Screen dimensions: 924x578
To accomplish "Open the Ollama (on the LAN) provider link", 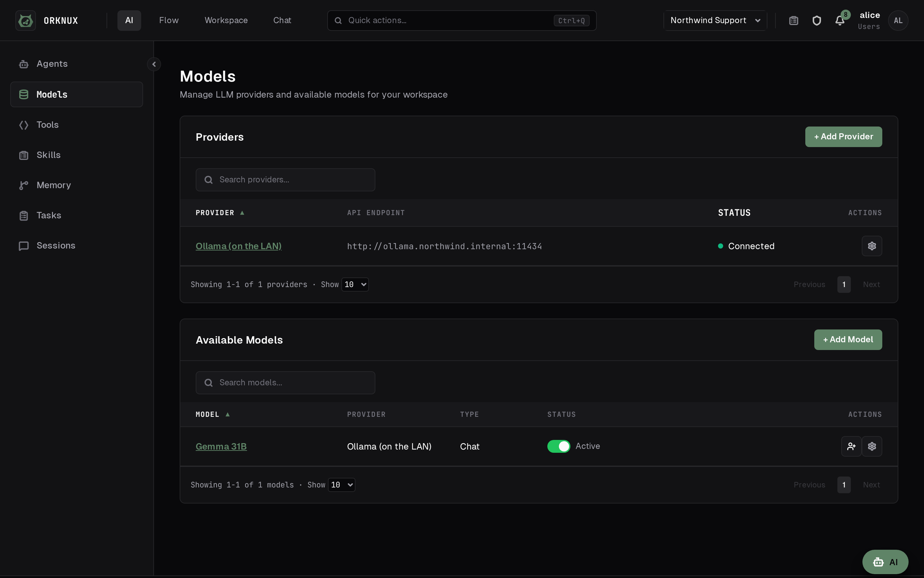I will [x=239, y=246].
